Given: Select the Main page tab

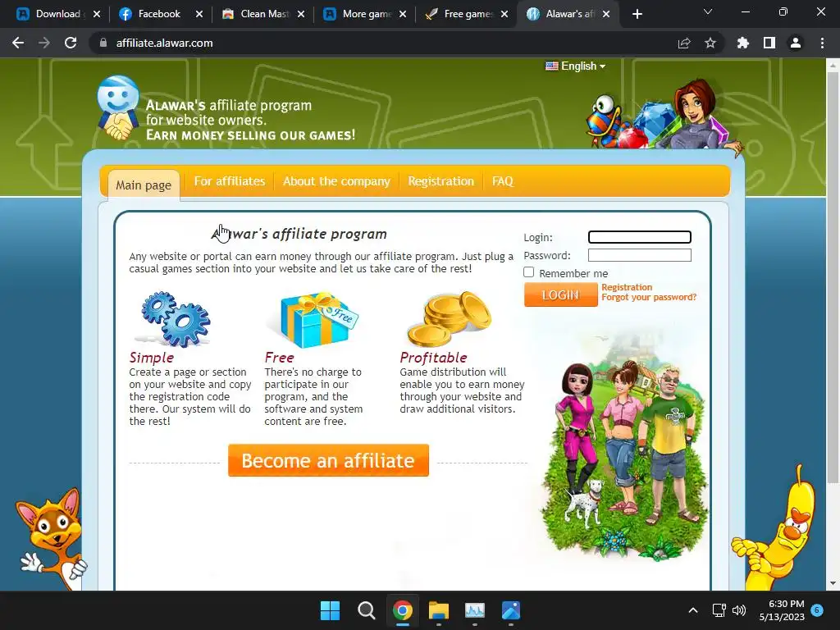Looking at the screenshot, I should (x=144, y=185).
